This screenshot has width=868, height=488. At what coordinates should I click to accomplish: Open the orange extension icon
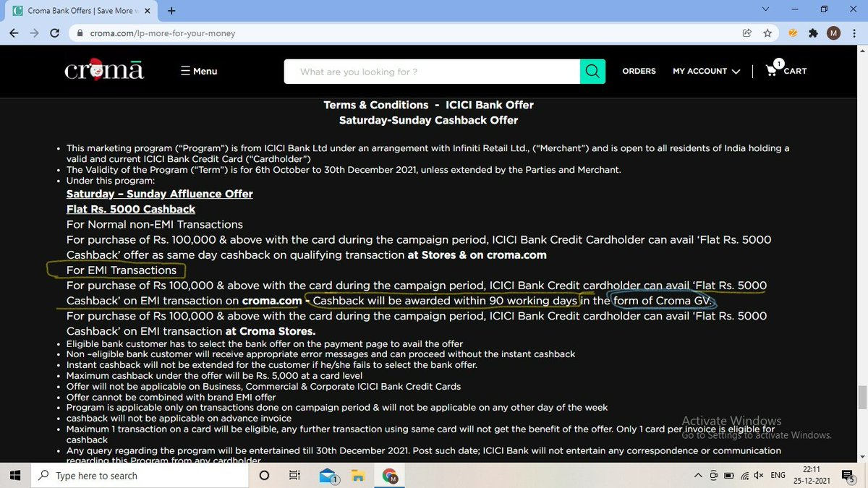[x=793, y=33]
